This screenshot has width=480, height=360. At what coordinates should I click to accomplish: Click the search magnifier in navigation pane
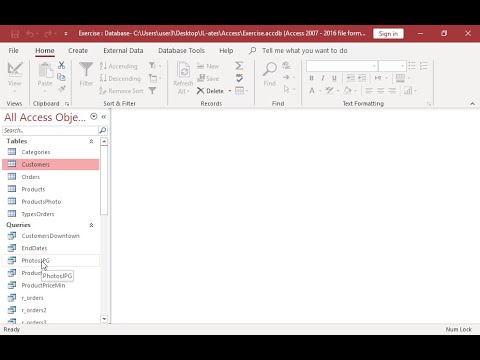coord(103,130)
